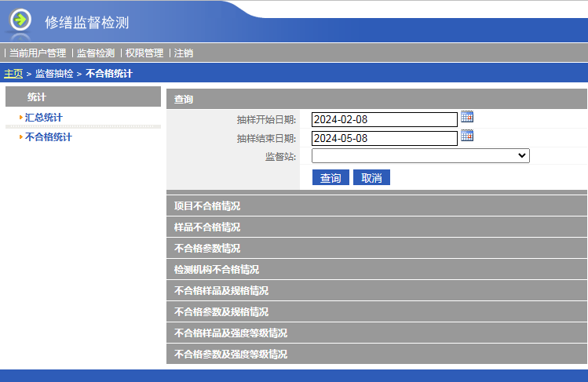Expand the 不合格样品及强度等级情况 section
588x382 pixels.
pos(231,333)
